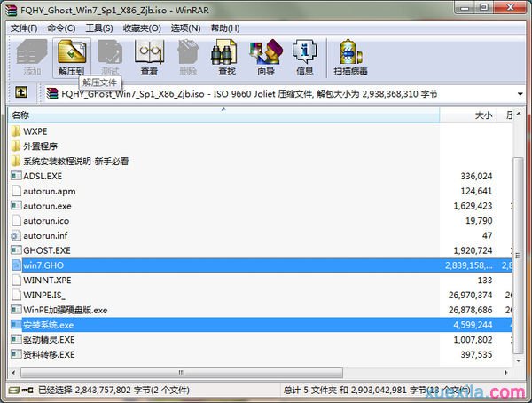
Task: Open the 向导 (Wizard) toolbar icon
Action: 265,57
